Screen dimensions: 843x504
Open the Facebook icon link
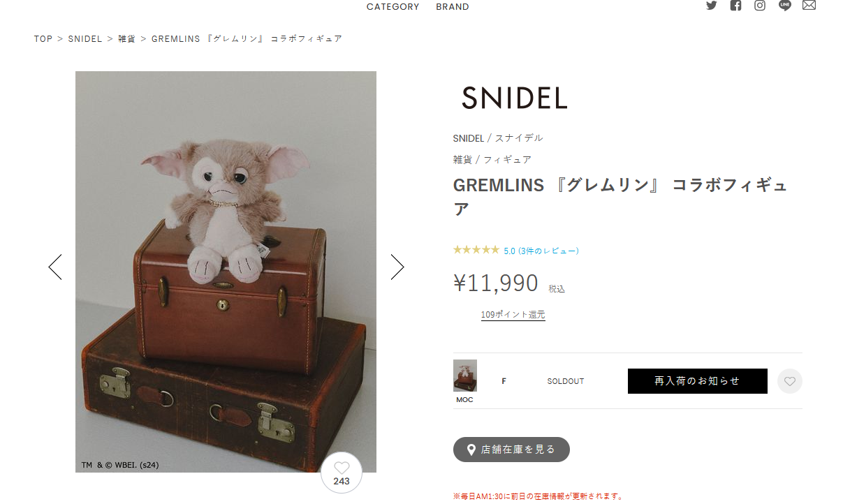(x=735, y=6)
